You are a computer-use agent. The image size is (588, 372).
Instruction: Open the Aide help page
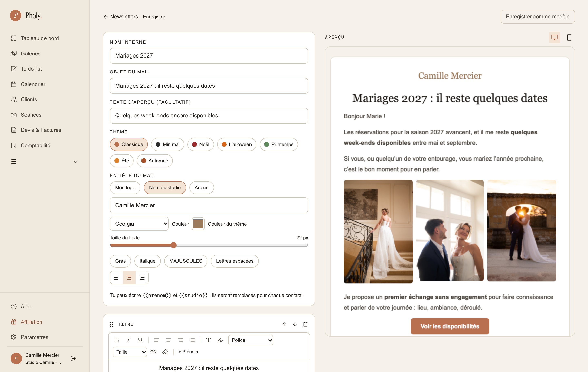point(21,306)
